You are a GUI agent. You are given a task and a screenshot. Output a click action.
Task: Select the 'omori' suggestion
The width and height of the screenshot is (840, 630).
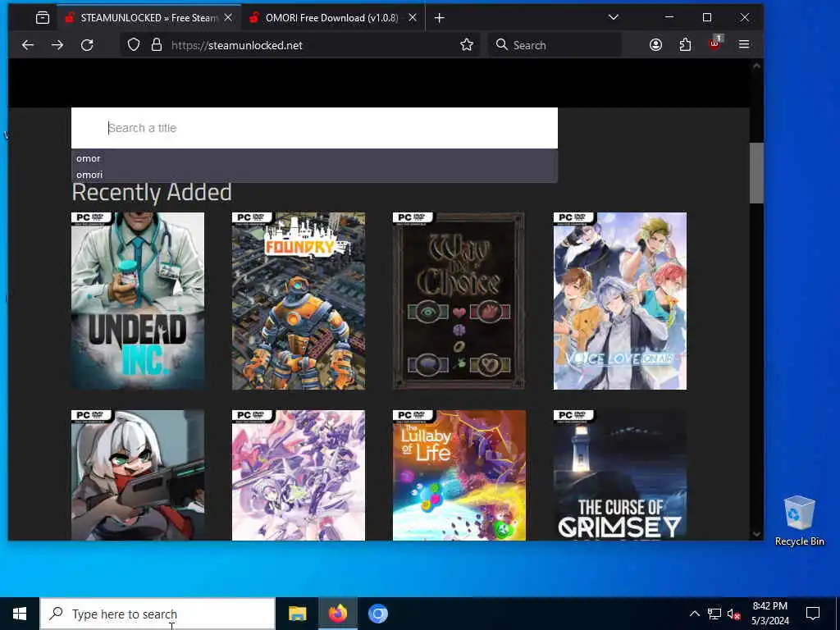point(314,175)
